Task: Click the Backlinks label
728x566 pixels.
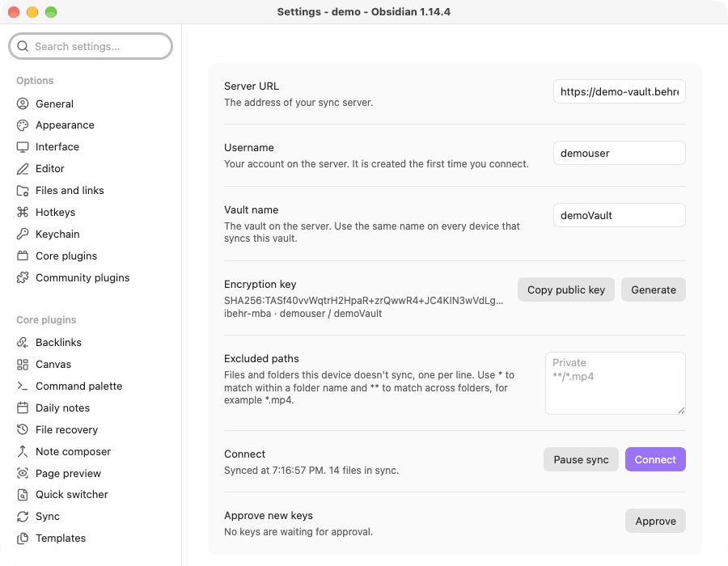Action: pyautogui.click(x=58, y=342)
